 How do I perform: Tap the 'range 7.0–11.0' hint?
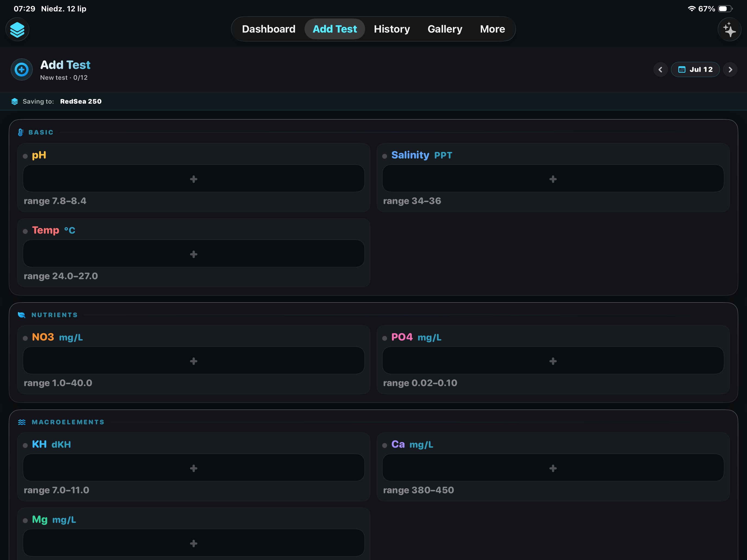point(56,491)
